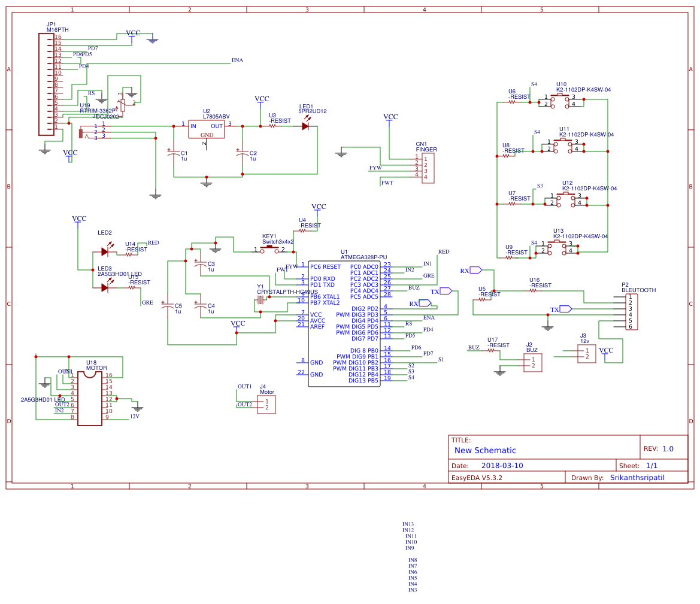The height and width of the screenshot is (604, 700).
Task: Select the date field 2018-03-10
Action: click(x=502, y=466)
